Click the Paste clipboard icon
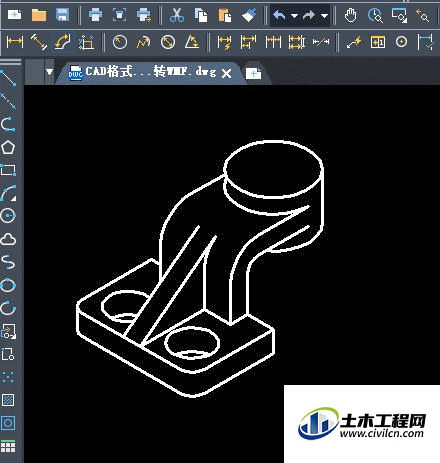 225,15
